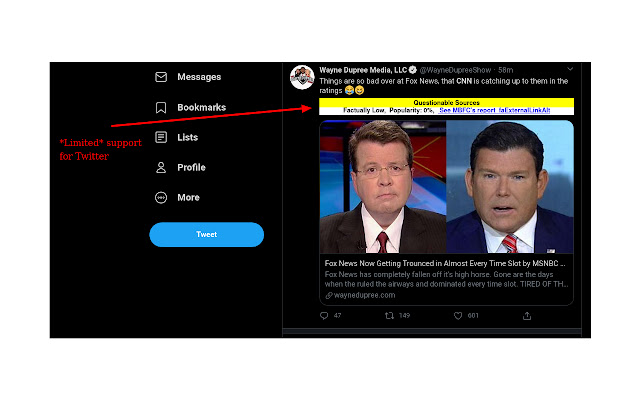Click card description 'Fox News has completely fallen'
This screenshot has height=400, width=640.
coord(446,279)
